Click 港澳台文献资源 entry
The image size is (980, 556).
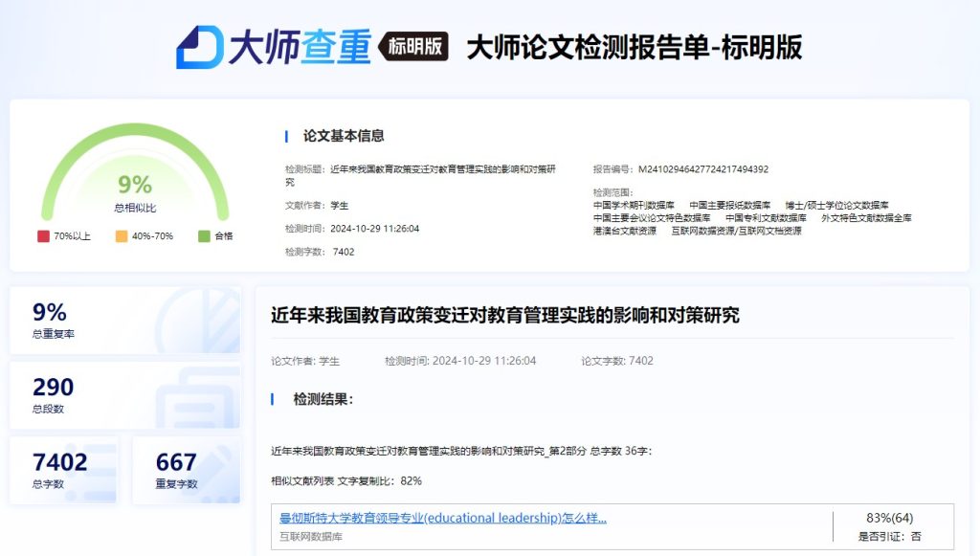[625, 232]
